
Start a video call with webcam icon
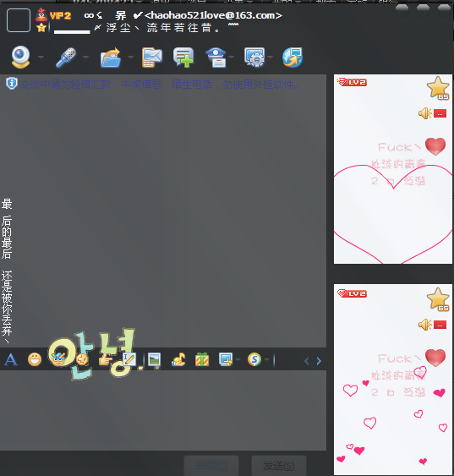pyautogui.click(x=20, y=57)
